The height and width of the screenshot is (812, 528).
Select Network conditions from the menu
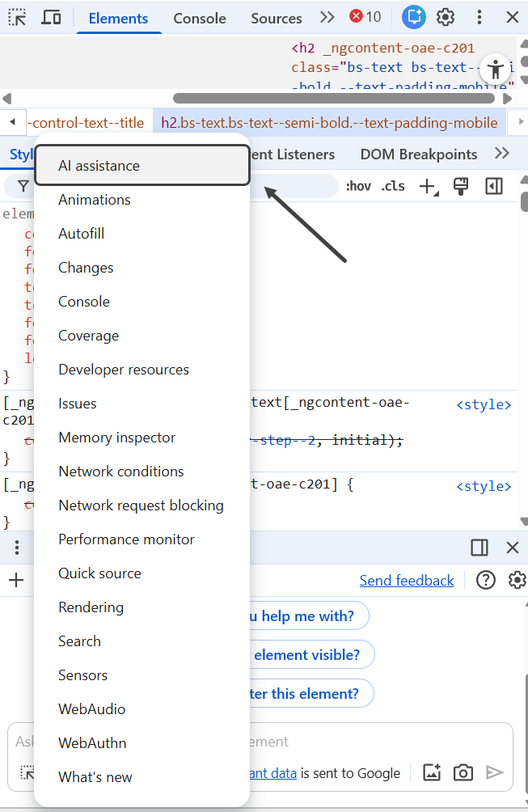point(121,472)
